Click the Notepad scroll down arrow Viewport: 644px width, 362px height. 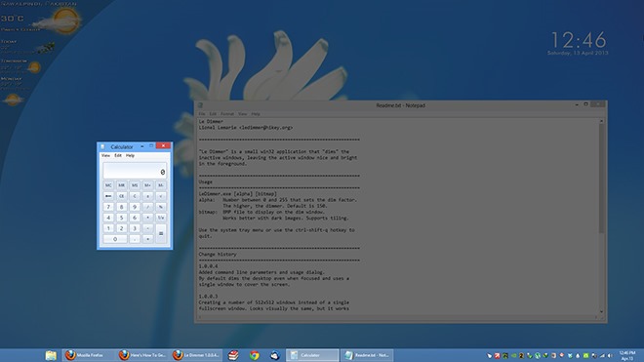(601, 312)
